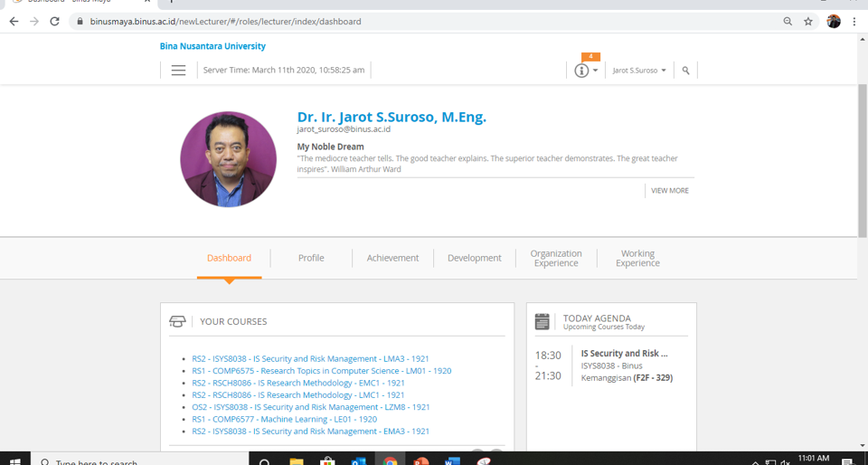Image resolution: width=868 pixels, height=465 pixels.
Task: Reload the page in Chrome
Action: point(54,22)
